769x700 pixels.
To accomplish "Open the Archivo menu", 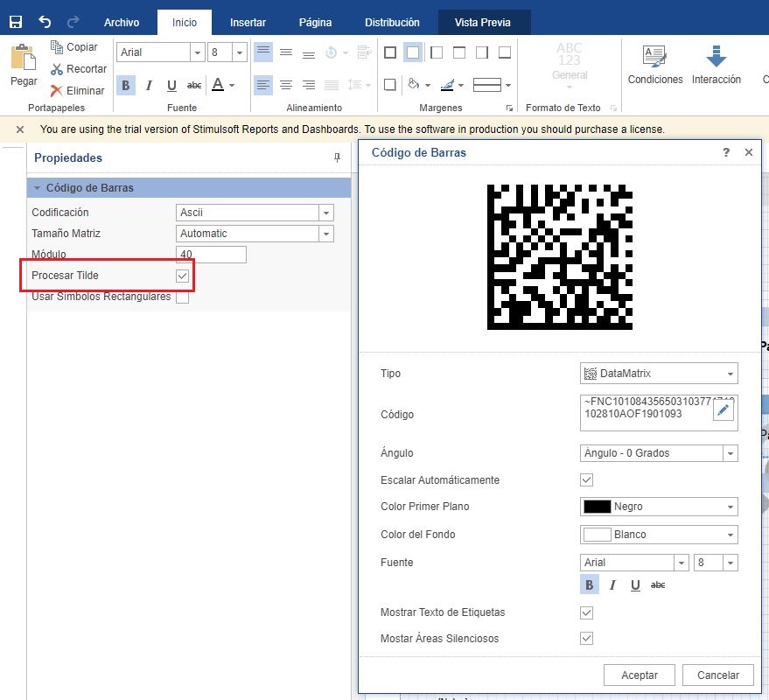I will (122, 23).
